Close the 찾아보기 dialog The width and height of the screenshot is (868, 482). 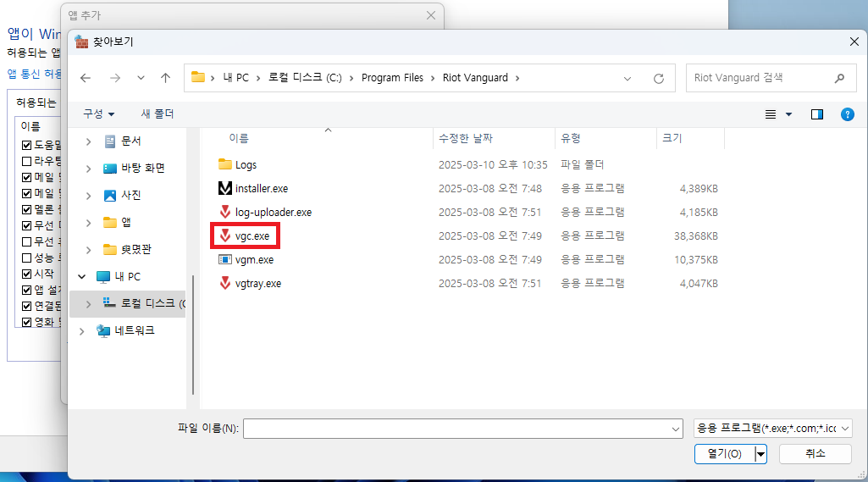tap(854, 42)
